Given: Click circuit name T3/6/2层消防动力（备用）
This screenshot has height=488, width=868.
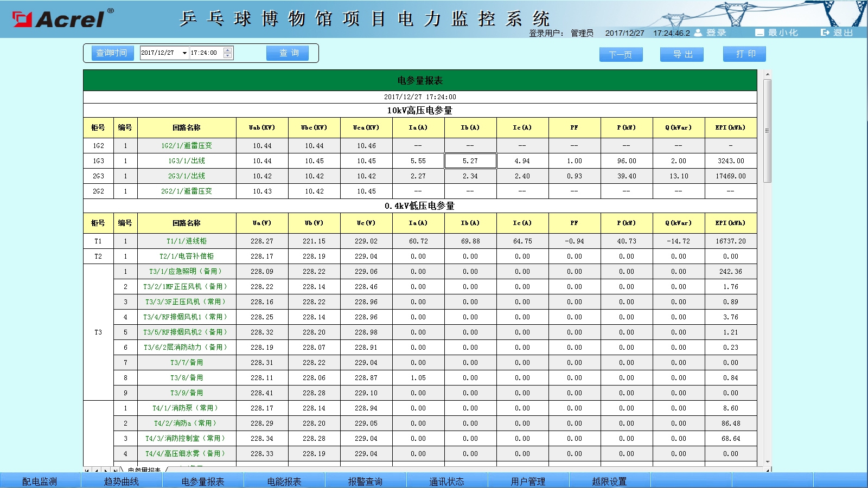Looking at the screenshot, I should click(187, 347).
